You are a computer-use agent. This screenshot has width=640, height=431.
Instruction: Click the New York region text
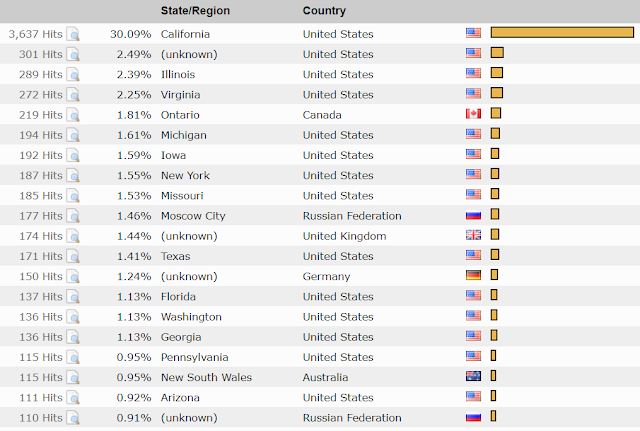185,175
